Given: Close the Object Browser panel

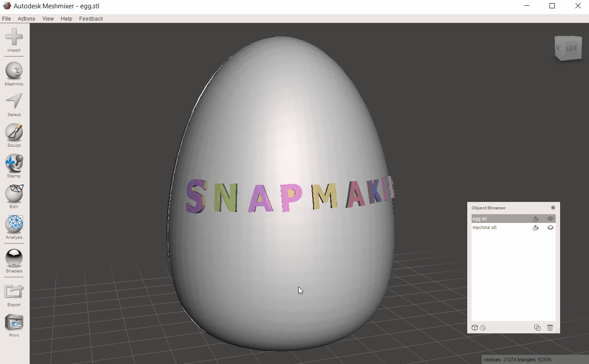Looking at the screenshot, I should click(553, 208).
